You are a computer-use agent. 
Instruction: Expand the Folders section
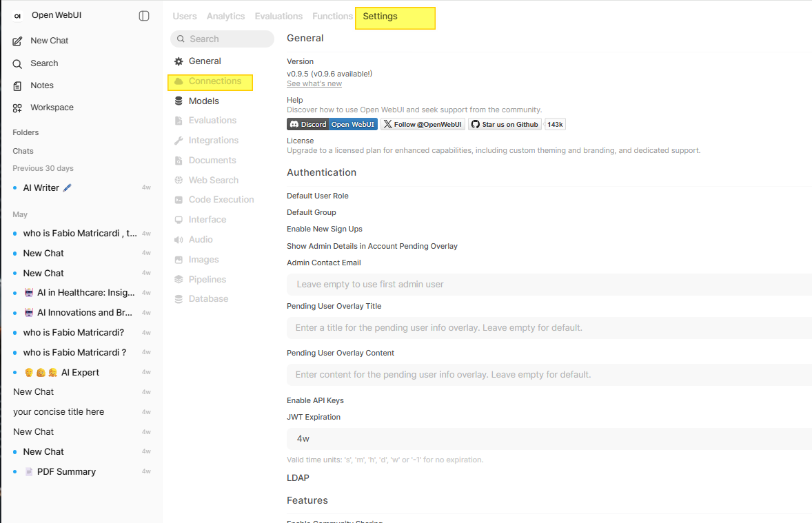[x=26, y=132]
